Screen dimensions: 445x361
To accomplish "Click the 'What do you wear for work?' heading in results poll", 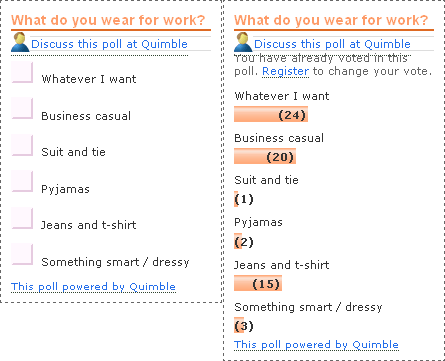I will [x=331, y=20].
